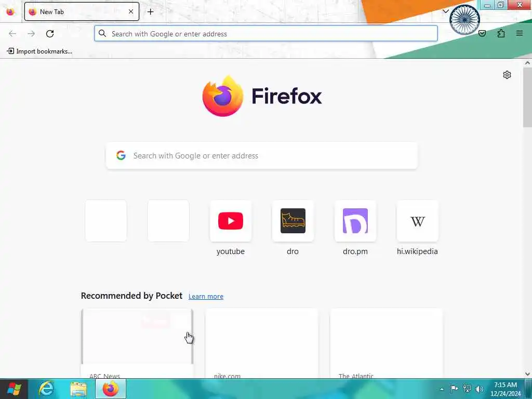Open a new tab with plus button
The height and width of the screenshot is (399, 532).
click(x=150, y=11)
